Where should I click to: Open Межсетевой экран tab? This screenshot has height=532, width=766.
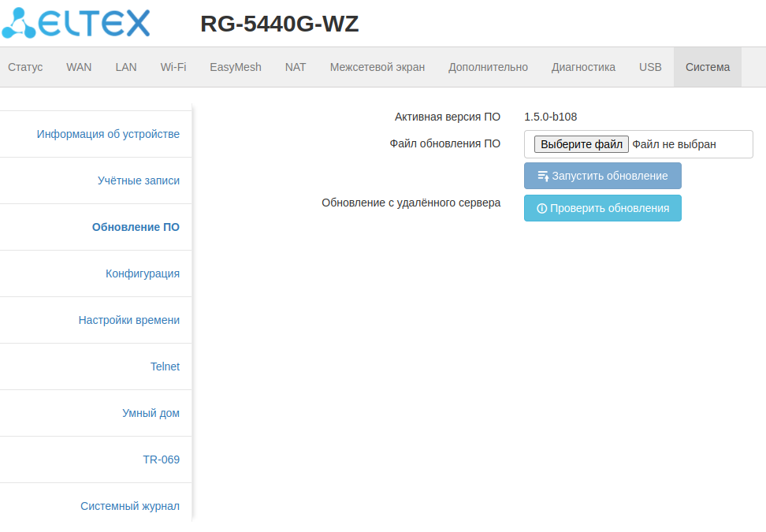377,68
